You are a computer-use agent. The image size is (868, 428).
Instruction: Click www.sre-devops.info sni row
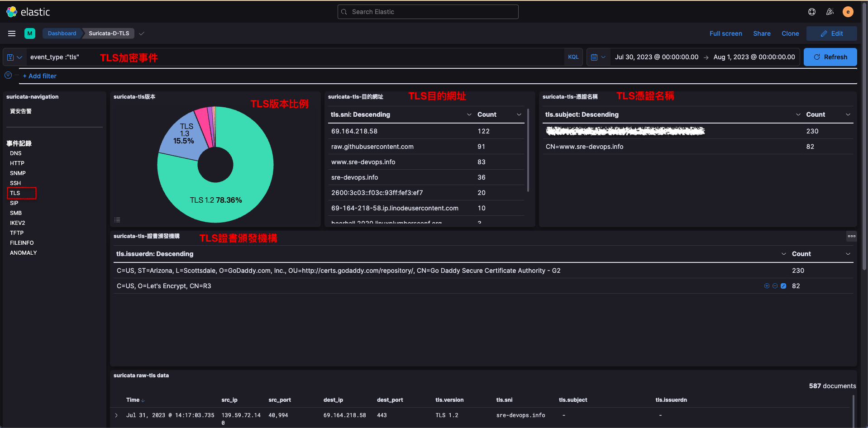(x=427, y=162)
